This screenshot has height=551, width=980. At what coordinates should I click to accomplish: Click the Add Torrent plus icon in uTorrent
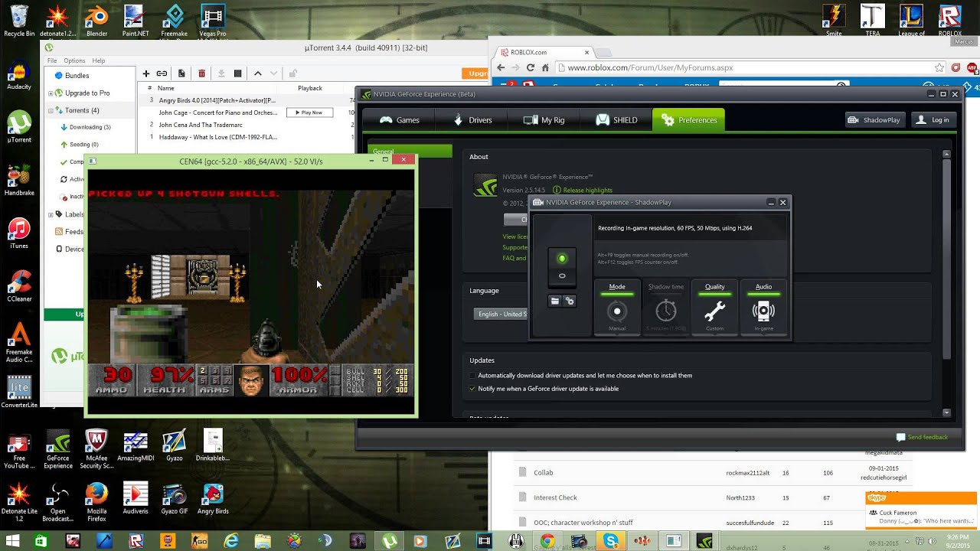pyautogui.click(x=145, y=73)
